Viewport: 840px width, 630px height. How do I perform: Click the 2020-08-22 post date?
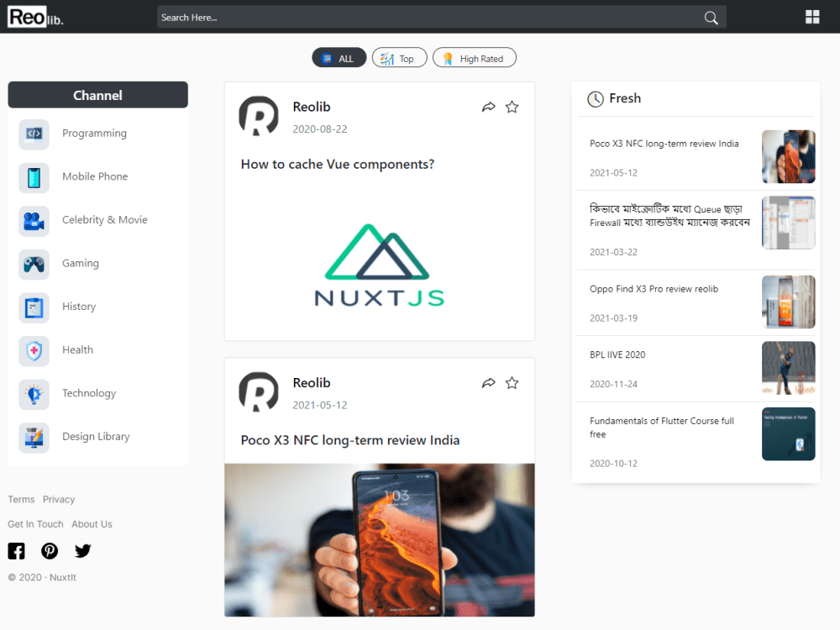320,129
